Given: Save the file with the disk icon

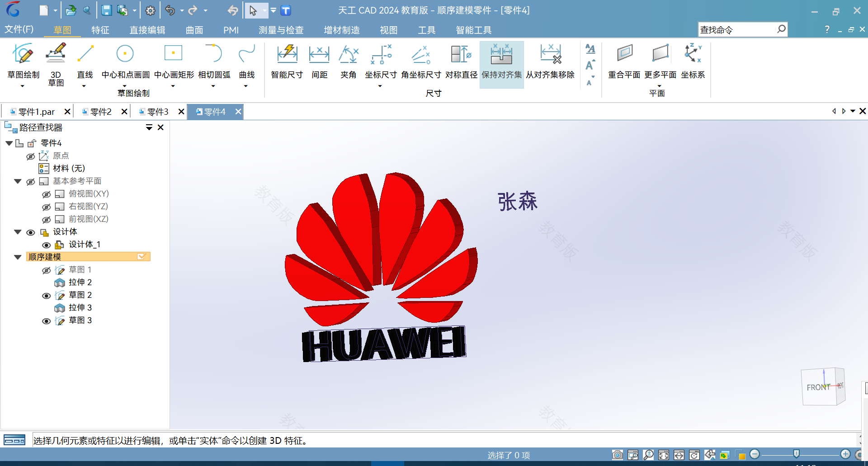Looking at the screenshot, I should [x=106, y=10].
